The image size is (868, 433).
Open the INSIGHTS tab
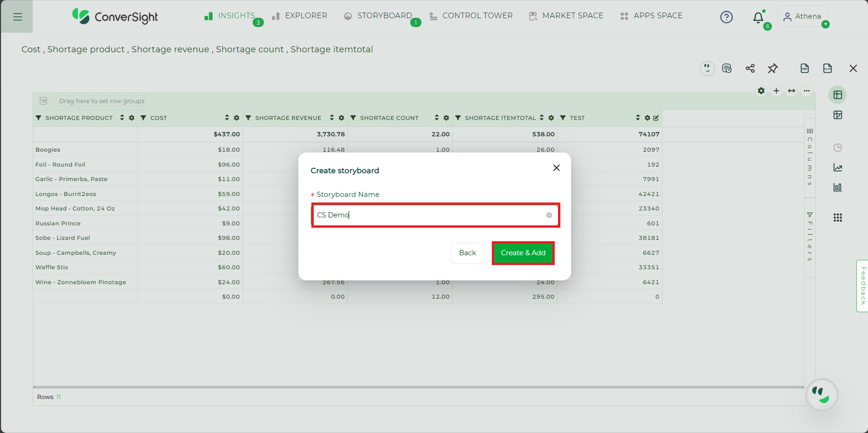click(230, 16)
